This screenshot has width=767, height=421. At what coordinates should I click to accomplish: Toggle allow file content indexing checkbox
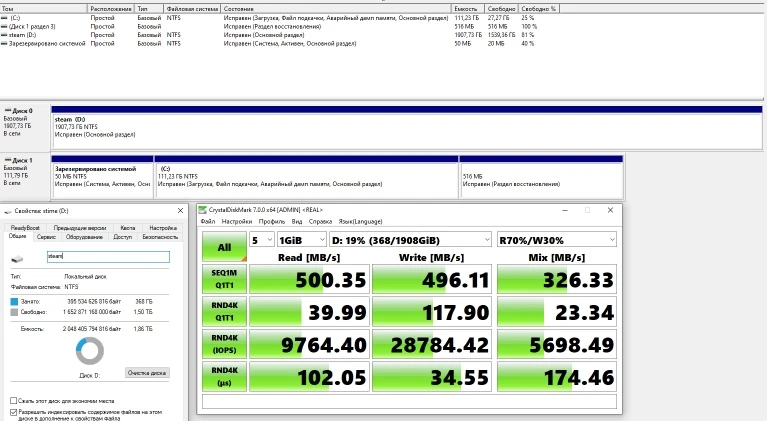(12, 411)
